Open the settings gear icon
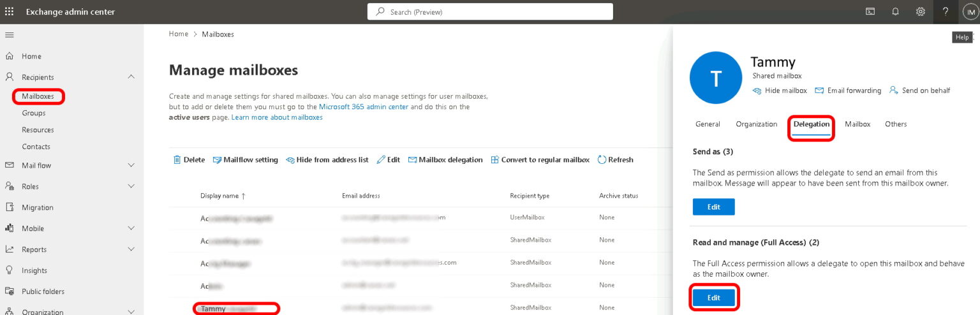Image resolution: width=980 pixels, height=315 pixels. (920, 11)
